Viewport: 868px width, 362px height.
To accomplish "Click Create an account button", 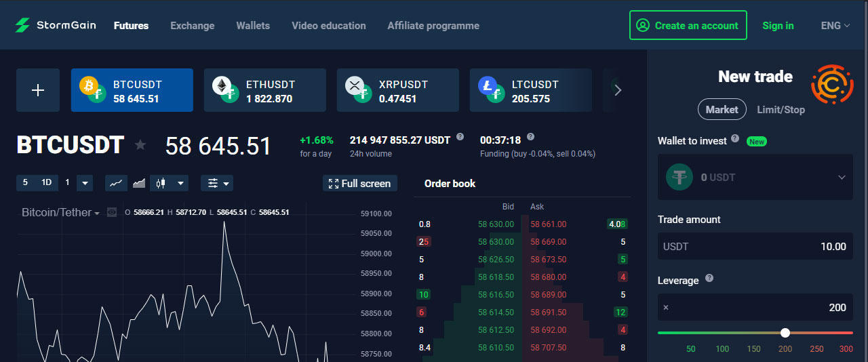I will tap(688, 25).
